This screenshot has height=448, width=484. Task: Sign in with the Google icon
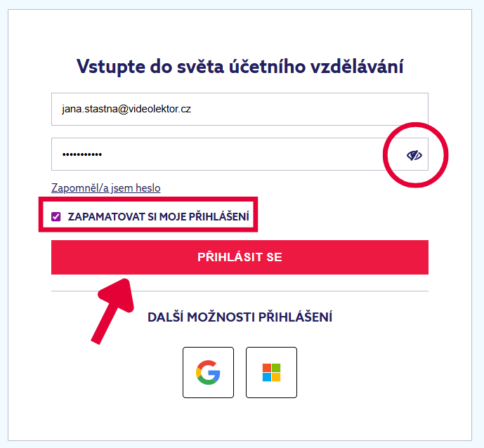pyautogui.click(x=208, y=372)
